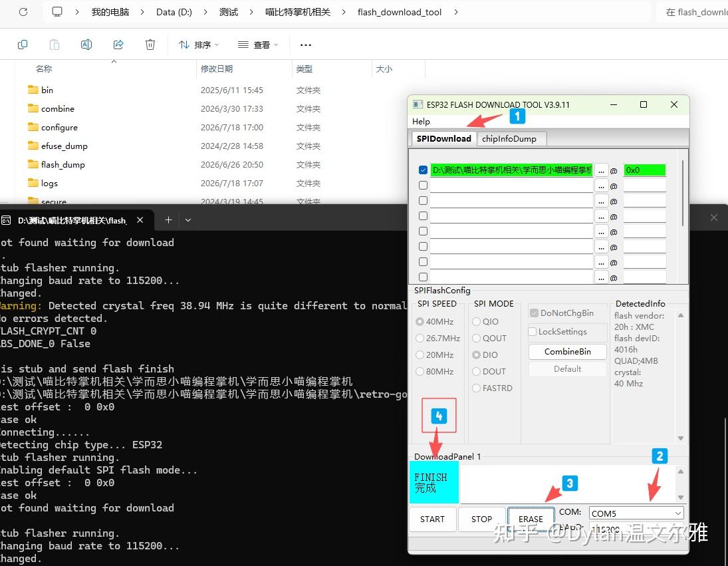Image resolution: width=728 pixels, height=566 pixels.
Task: Click the flash_dump folder icon
Action: pyautogui.click(x=33, y=164)
